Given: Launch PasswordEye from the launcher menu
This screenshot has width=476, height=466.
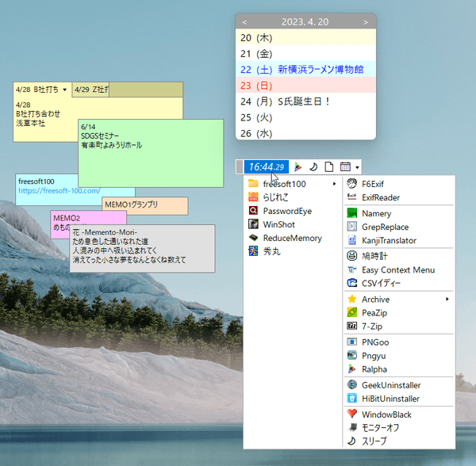Looking at the screenshot, I should [x=286, y=211].
